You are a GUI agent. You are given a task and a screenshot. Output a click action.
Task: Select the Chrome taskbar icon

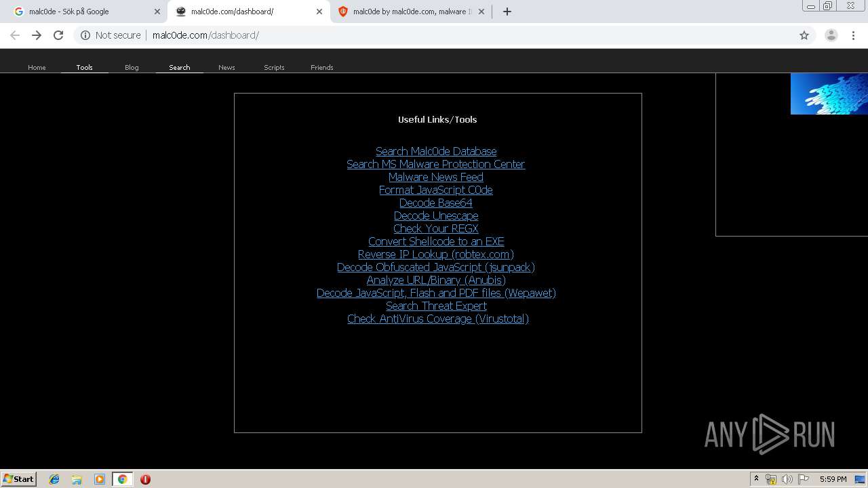122,479
